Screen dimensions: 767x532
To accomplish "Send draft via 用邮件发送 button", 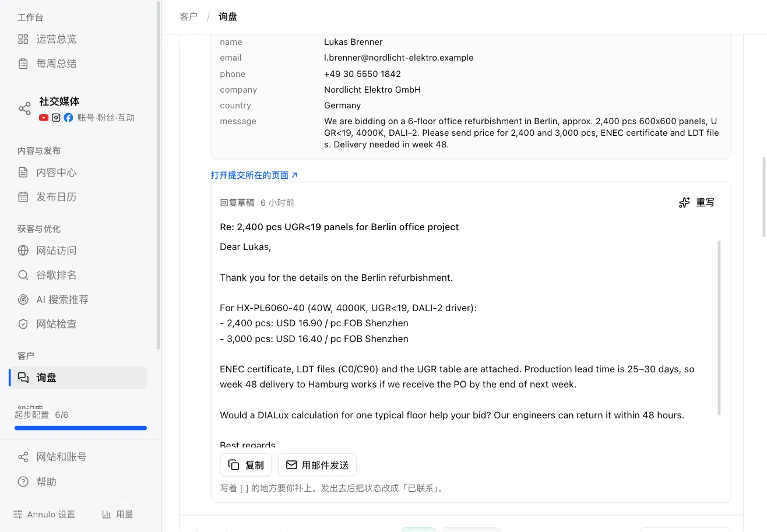I will [x=317, y=465].
